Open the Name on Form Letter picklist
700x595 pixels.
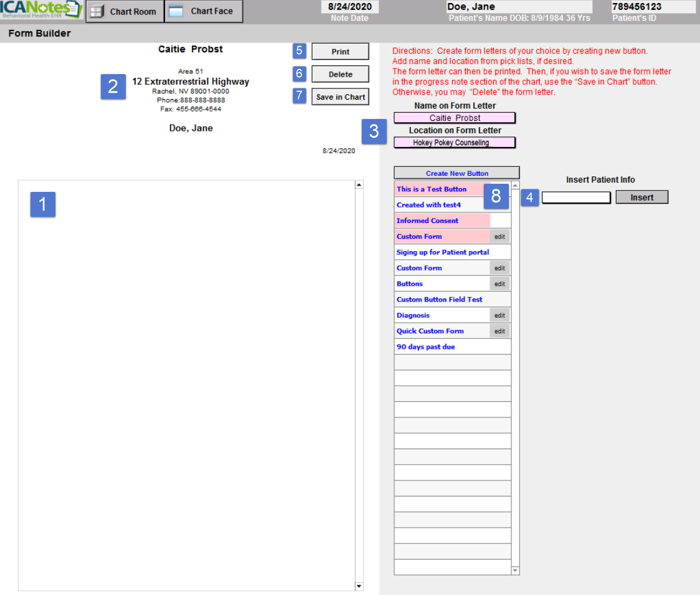[x=455, y=118]
